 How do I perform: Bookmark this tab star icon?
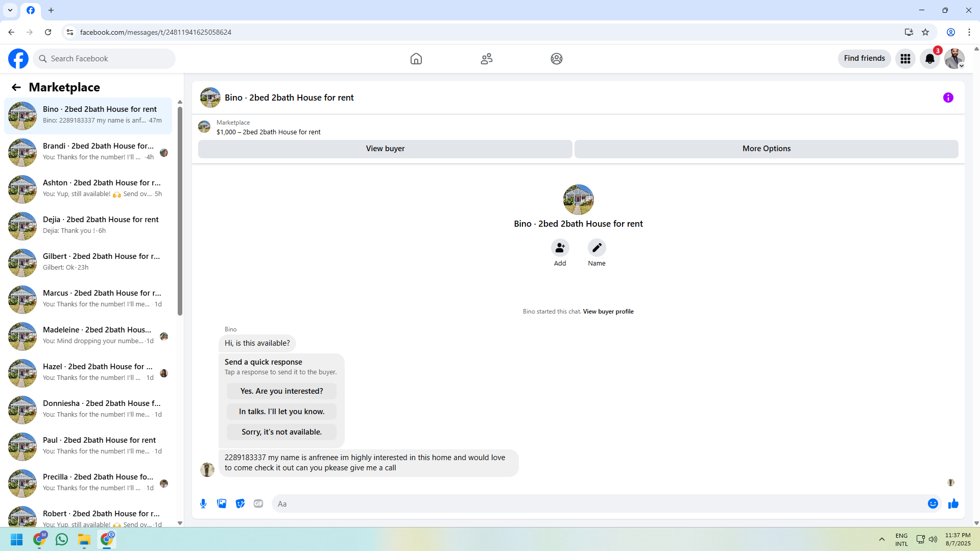(x=925, y=32)
